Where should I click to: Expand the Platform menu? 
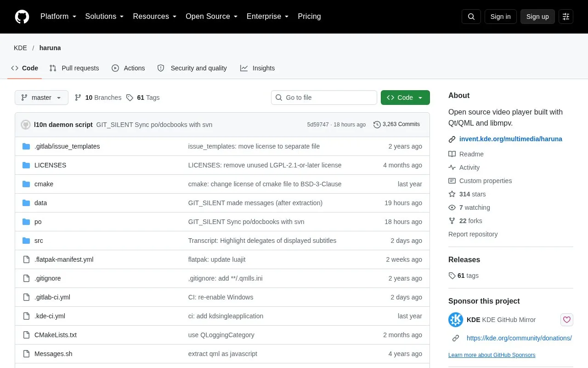pos(58,17)
